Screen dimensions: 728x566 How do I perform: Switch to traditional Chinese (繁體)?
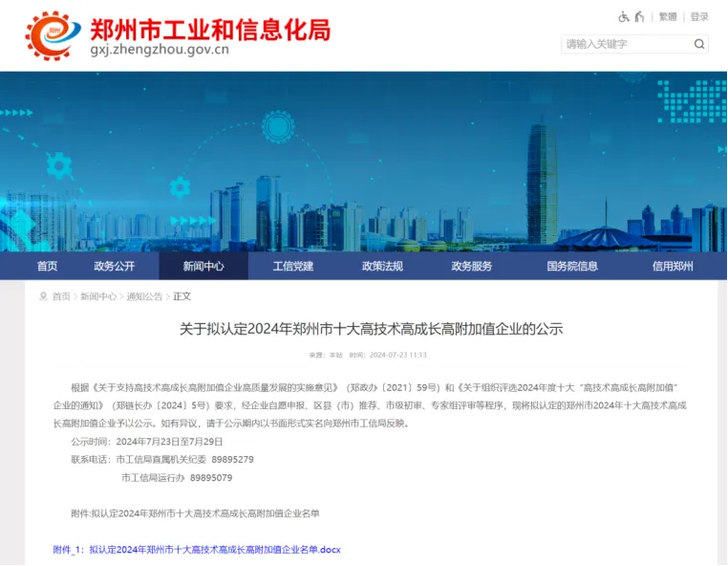click(668, 17)
